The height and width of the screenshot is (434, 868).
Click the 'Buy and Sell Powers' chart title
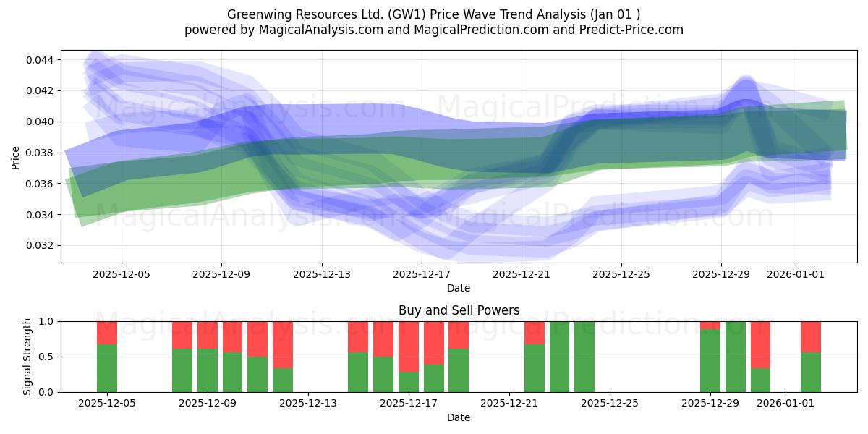click(x=459, y=310)
